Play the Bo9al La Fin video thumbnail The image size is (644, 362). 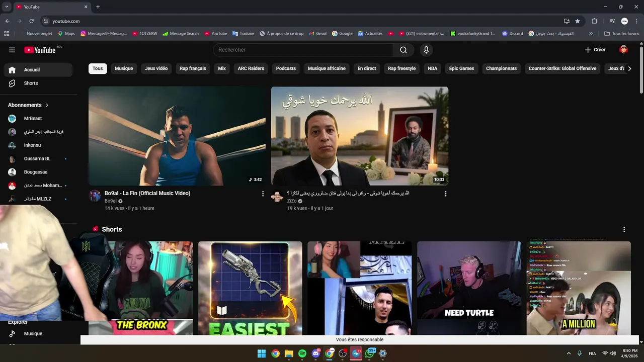177,136
